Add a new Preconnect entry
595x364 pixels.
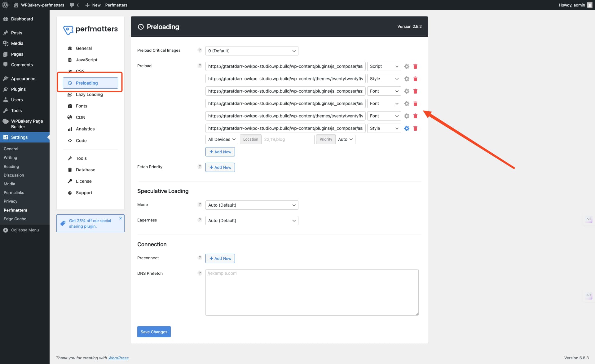[220, 258]
